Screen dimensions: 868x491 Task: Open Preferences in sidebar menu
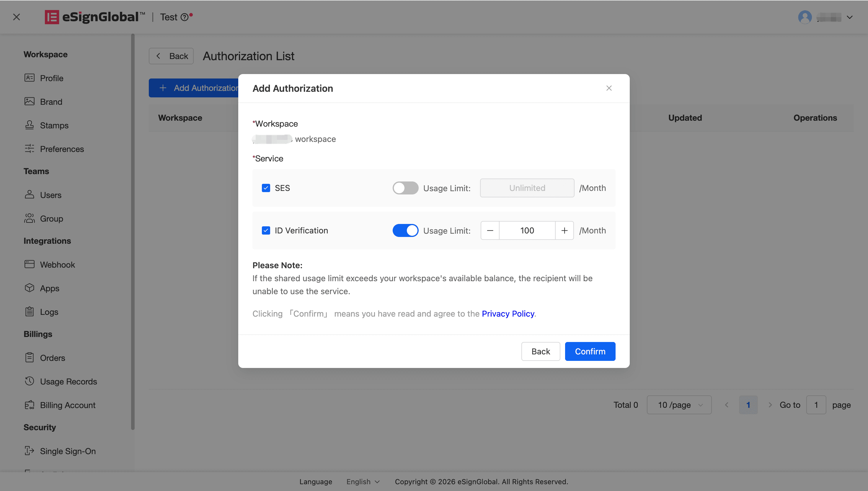[x=62, y=149]
